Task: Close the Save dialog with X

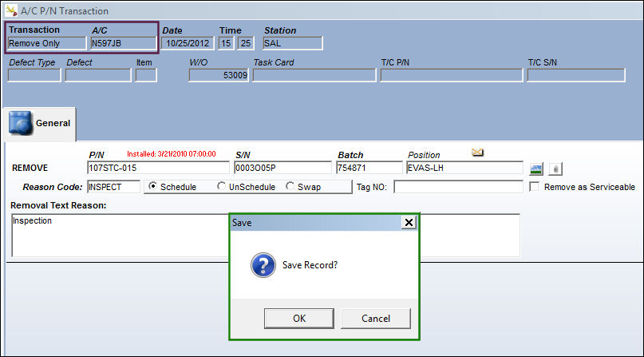Action: [409, 222]
